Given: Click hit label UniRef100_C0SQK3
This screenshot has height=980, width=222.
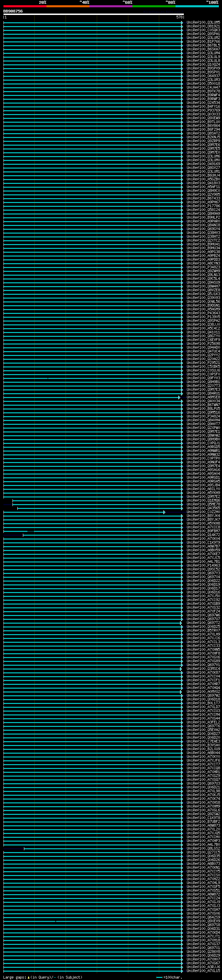Looking at the screenshot, I should [203, 30].
